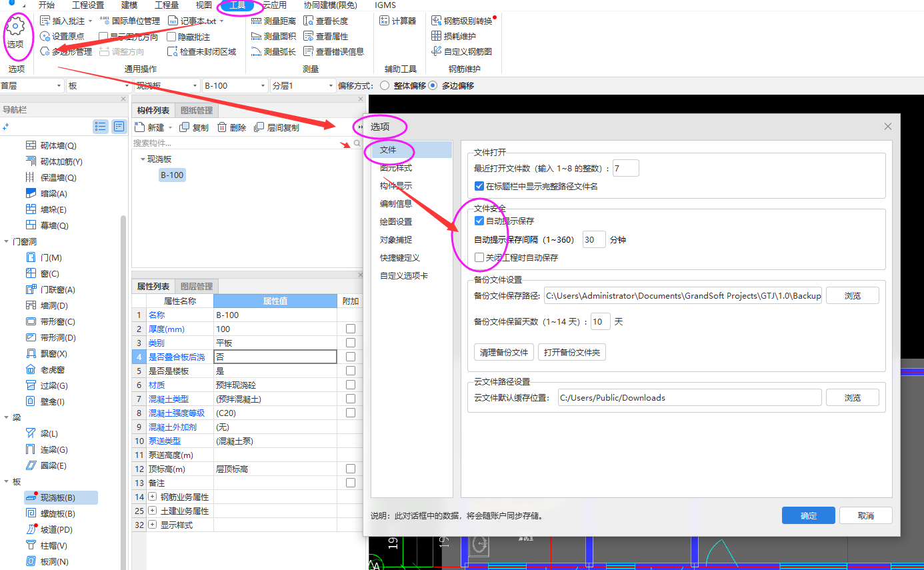Click the 自动提示保存间隔 minutes field
This screenshot has width=924, height=570.
pyautogui.click(x=593, y=239)
